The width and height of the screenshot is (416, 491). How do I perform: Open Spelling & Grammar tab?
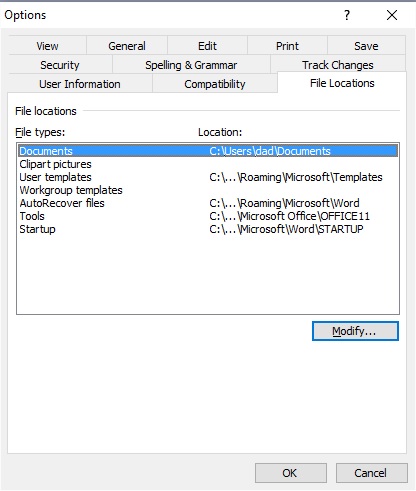(191, 65)
